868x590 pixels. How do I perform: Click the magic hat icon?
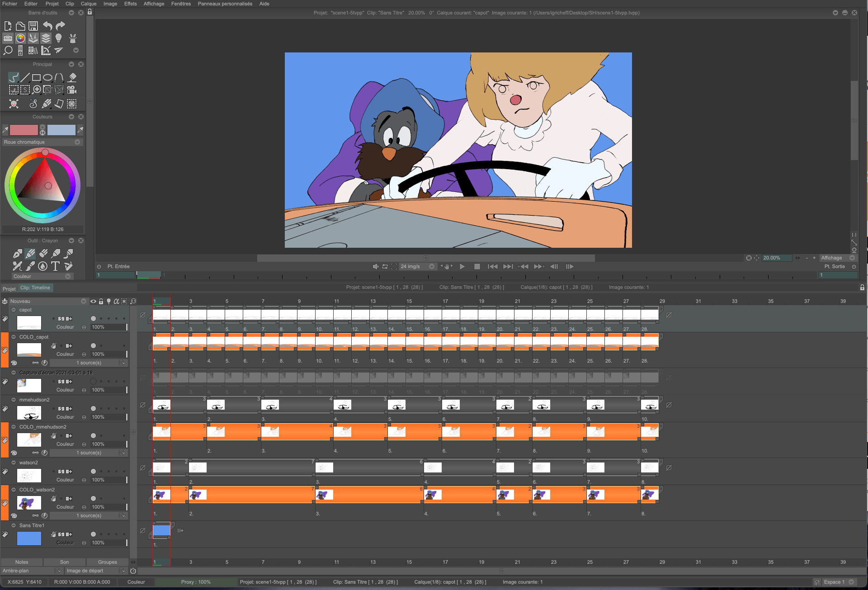[72, 38]
